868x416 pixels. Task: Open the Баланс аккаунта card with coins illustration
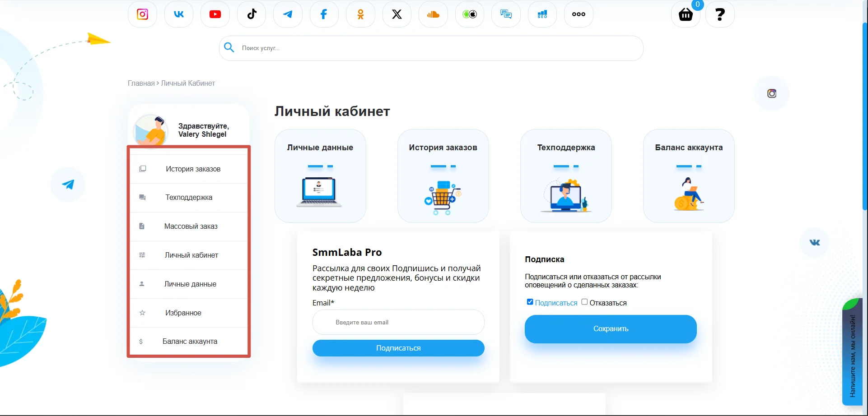689,176
